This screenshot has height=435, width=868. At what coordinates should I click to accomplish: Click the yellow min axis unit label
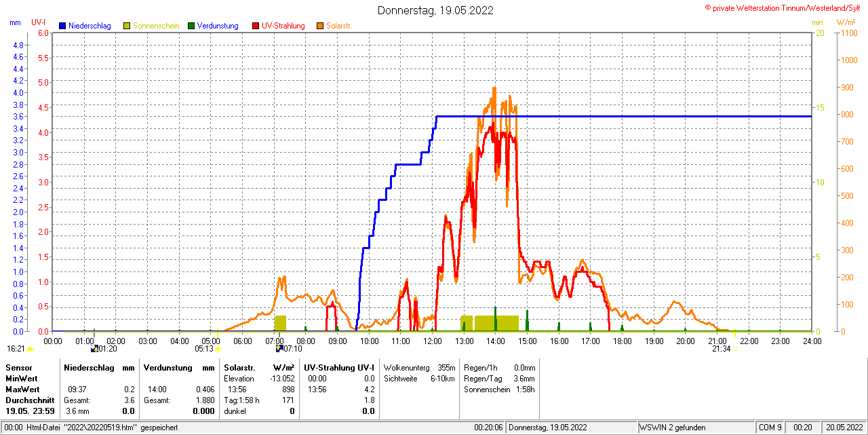[817, 22]
